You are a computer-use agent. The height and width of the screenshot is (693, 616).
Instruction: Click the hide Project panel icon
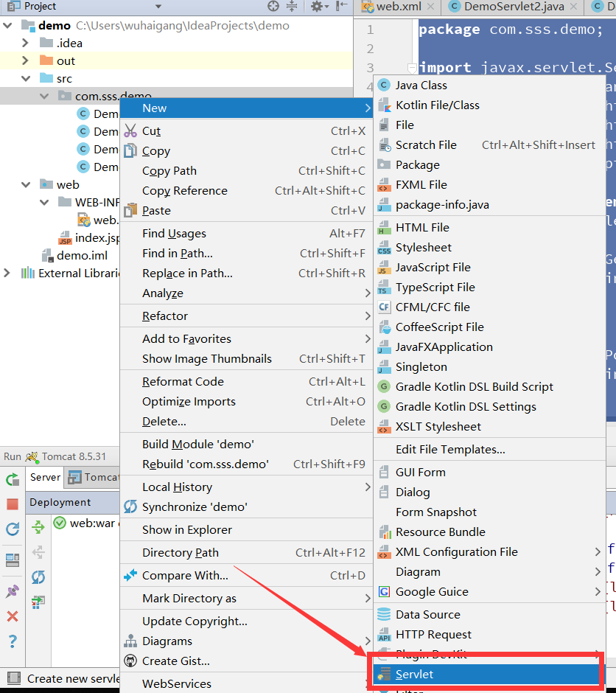[341, 6]
